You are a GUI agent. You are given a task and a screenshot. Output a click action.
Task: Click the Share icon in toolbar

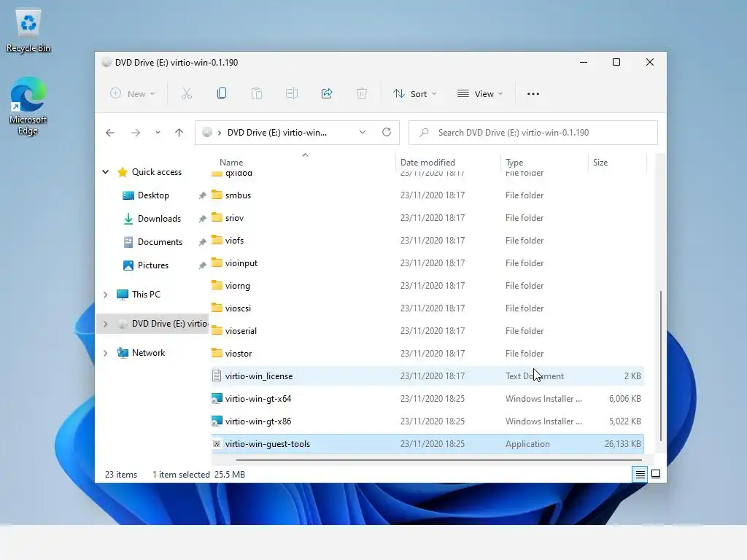(327, 94)
